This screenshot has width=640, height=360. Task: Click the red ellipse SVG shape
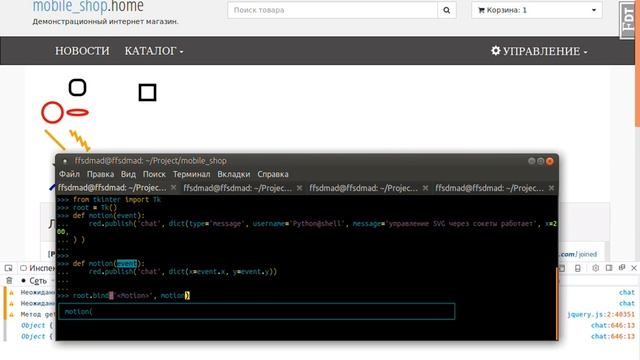coord(78,112)
